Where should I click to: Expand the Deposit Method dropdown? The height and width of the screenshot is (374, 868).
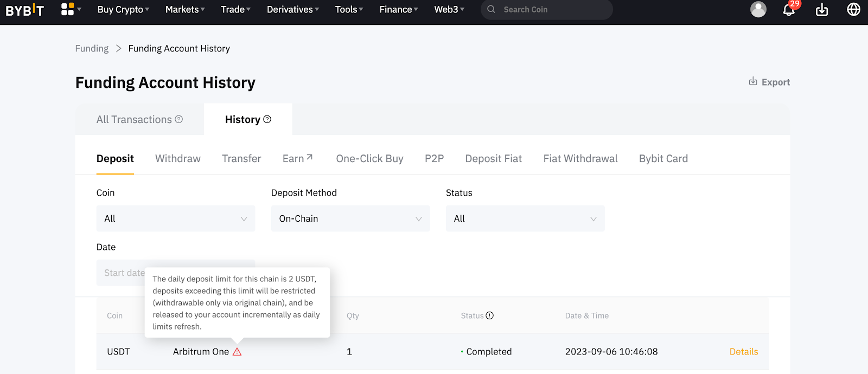350,218
